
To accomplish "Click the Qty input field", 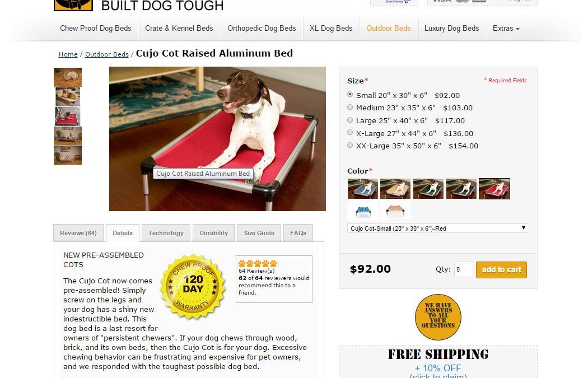I will point(464,269).
